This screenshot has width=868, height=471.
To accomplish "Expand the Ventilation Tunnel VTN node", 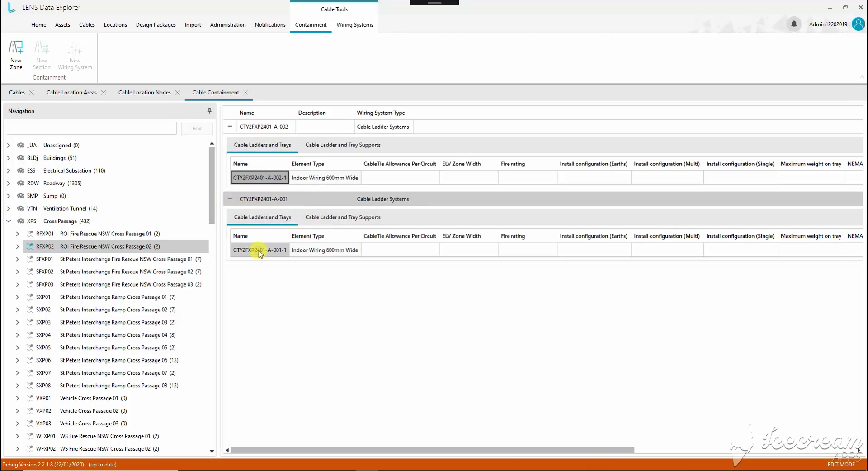I will click(9, 209).
